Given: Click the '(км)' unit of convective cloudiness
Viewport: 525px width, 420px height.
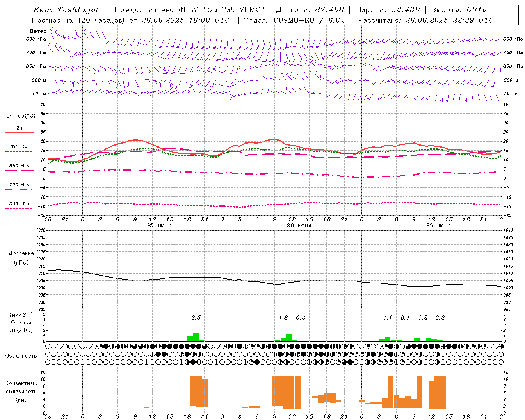Looking at the screenshot, I should point(21,399).
